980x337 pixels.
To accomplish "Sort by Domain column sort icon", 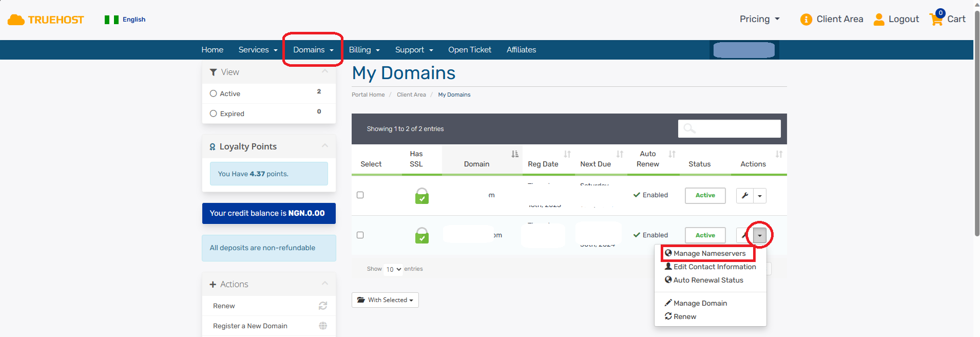I will point(514,154).
